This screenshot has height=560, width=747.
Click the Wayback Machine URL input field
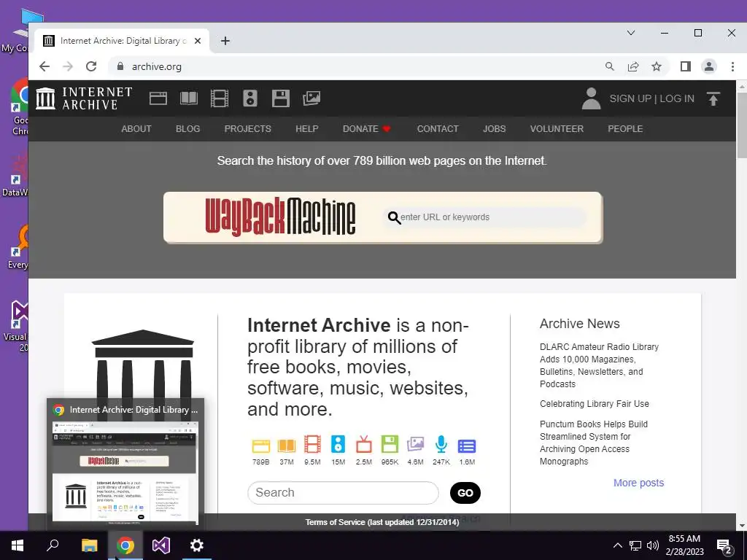point(485,217)
